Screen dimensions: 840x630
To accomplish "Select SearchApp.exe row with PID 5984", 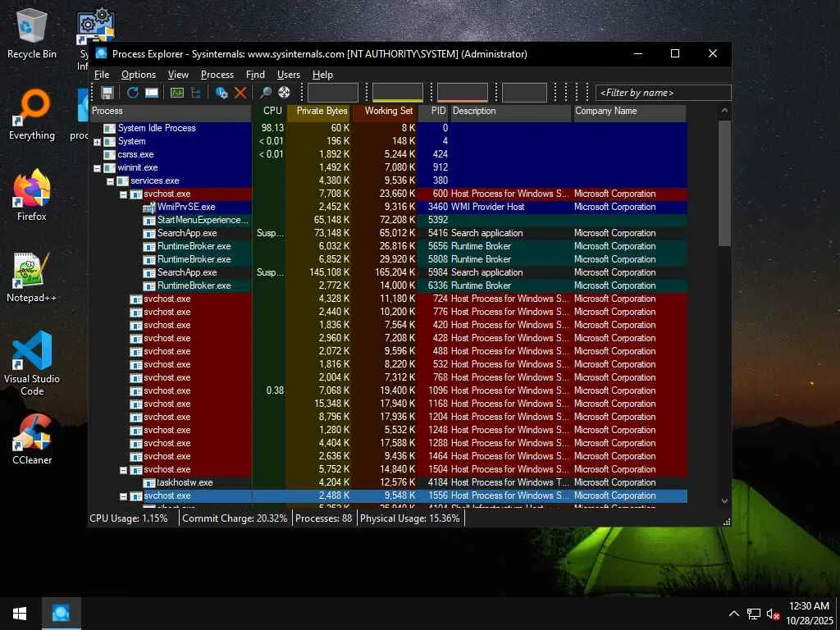I will pos(388,272).
